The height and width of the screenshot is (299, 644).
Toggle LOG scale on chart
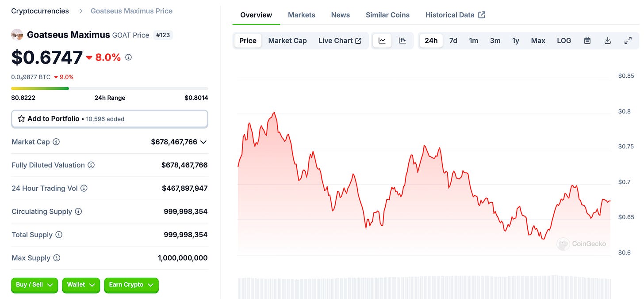click(564, 41)
